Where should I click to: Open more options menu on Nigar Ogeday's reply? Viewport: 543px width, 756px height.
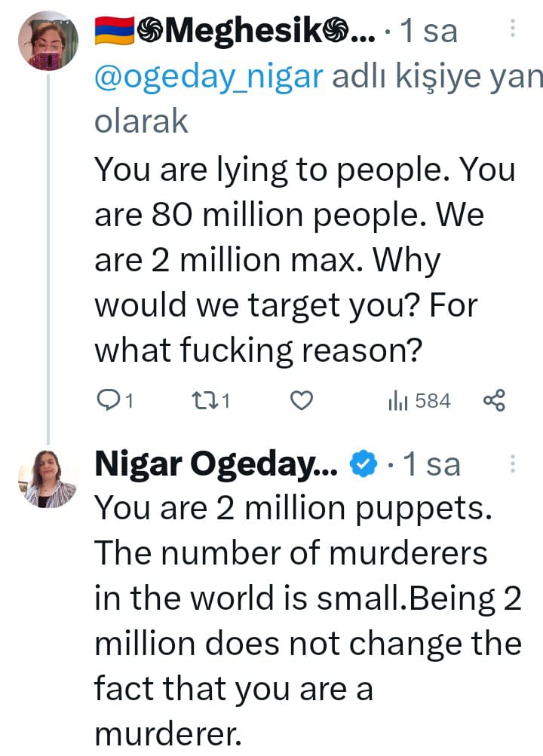click(514, 464)
